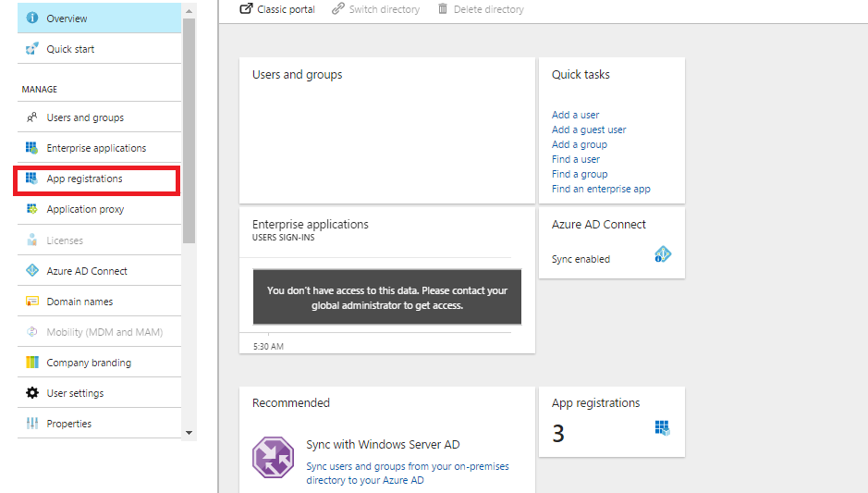Click the Domain names sidebar icon

(32, 301)
